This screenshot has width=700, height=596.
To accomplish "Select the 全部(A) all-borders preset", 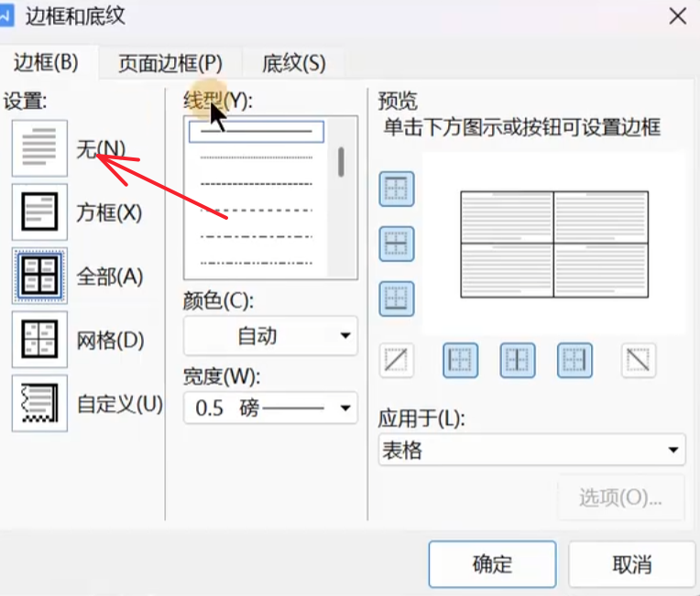I will (39, 276).
